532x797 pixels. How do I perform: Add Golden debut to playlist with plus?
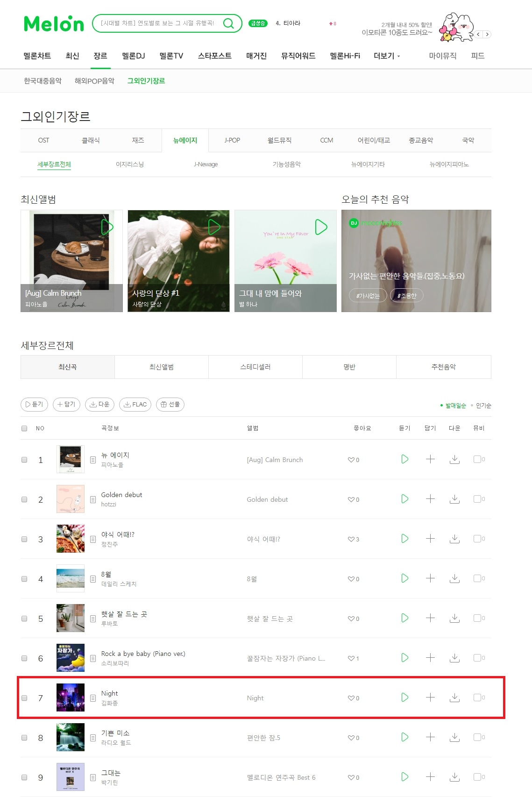click(x=430, y=499)
